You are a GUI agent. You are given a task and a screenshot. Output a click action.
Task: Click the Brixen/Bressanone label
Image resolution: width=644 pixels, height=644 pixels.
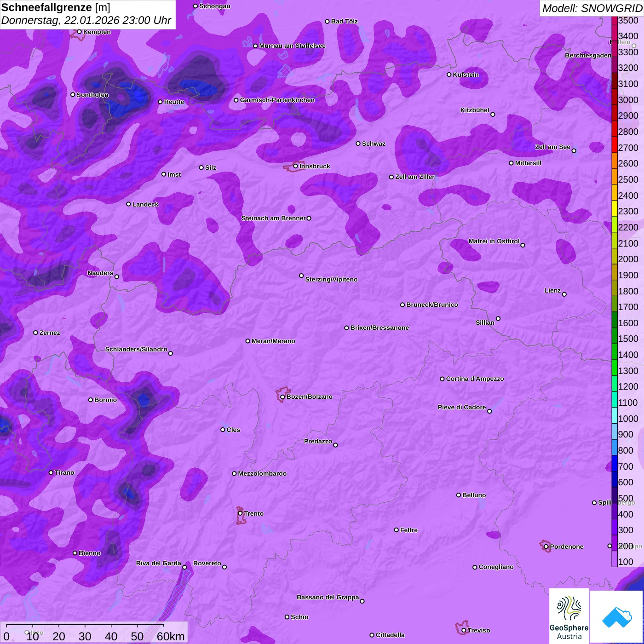click(379, 328)
